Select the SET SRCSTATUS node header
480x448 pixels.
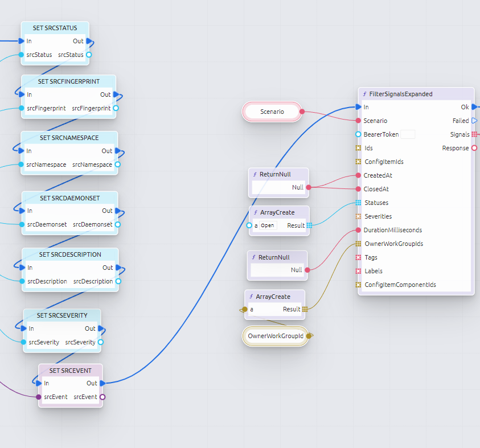(x=55, y=28)
